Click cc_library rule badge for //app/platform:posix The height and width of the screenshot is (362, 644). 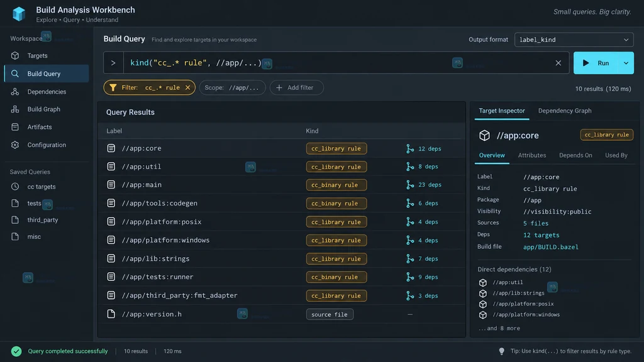pyautogui.click(x=336, y=222)
